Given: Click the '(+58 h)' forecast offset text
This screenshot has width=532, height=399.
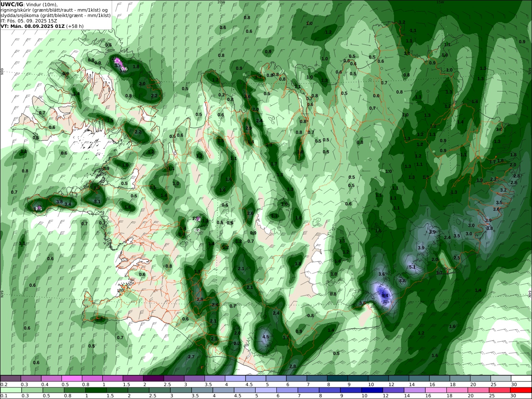Looking at the screenshot, I should point(75,26).
